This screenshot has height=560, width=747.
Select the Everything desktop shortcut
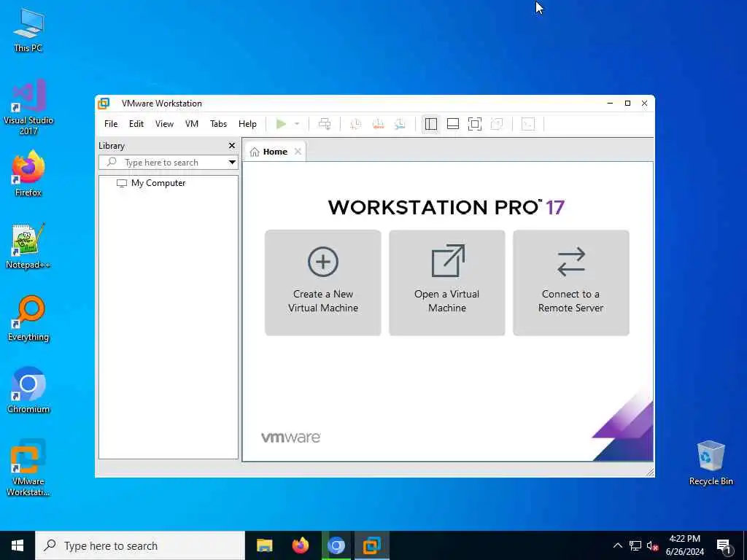28,318
